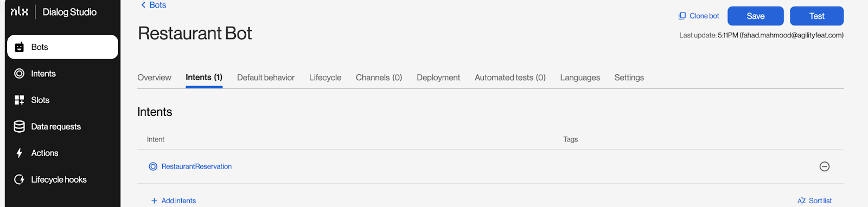
Task: Click the Lifecycle hooks icon in sidebar
Action: pos(19,179)
